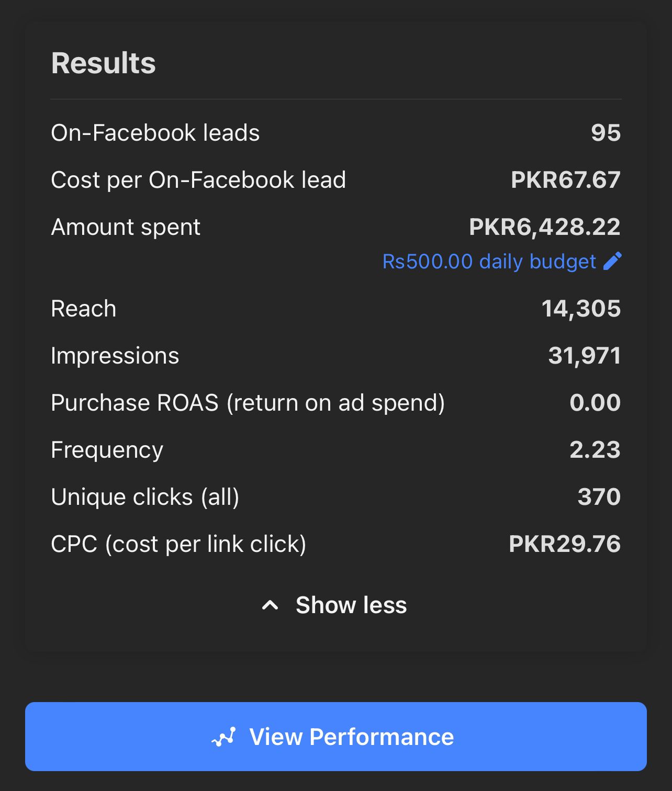This screenshot has height=791, width=672.
Task: Select the Cost per On-Facebook lead label
Action: (198, 180)
